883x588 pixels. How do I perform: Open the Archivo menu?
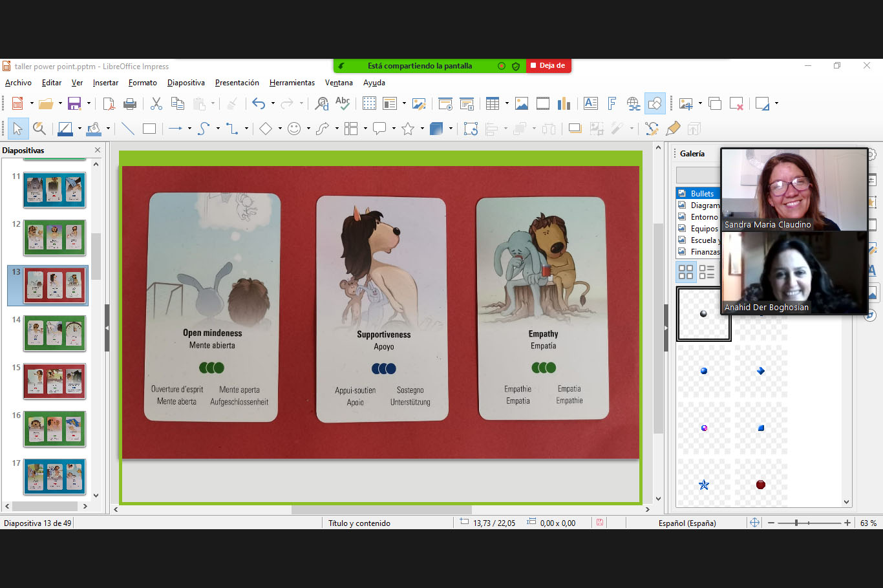(18, 83)
